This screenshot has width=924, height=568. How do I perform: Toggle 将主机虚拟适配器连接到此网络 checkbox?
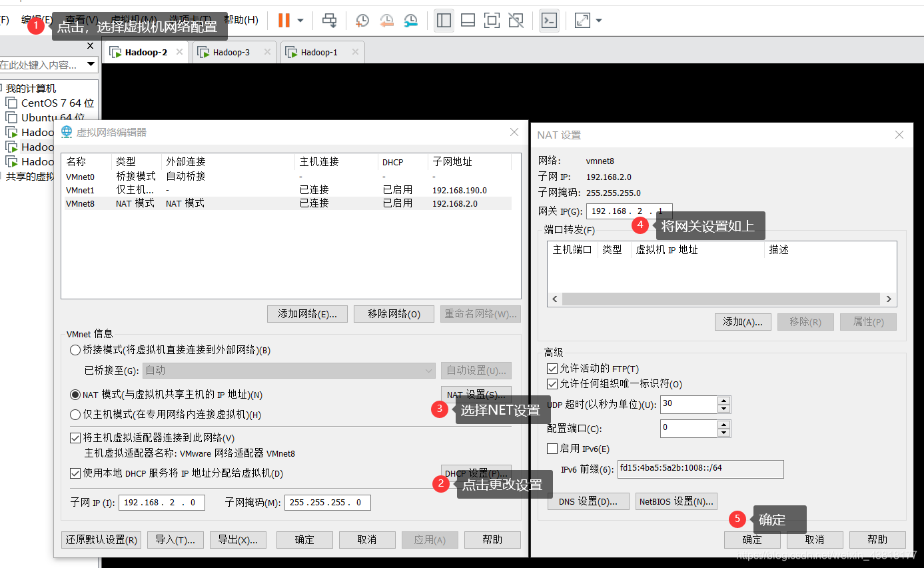pyautogui.click(x=75, y=438)
